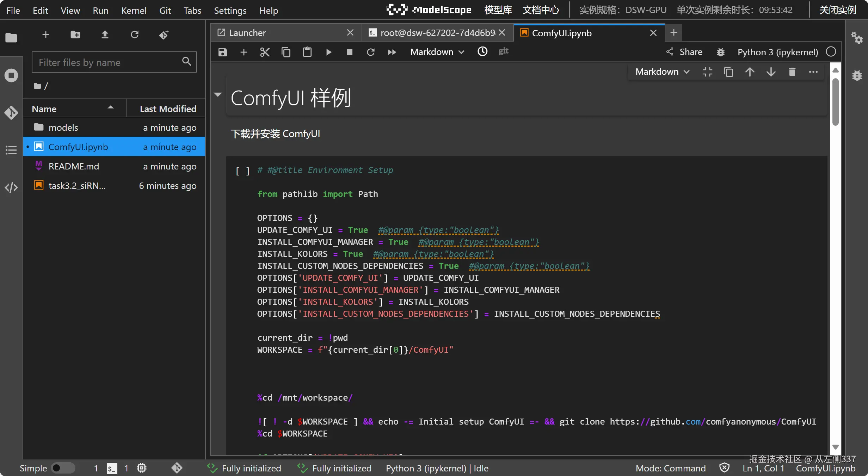Toggle the Simple mode switch
Screen dimensions: 868x476
pyautogui.click(x=63, y=468)
